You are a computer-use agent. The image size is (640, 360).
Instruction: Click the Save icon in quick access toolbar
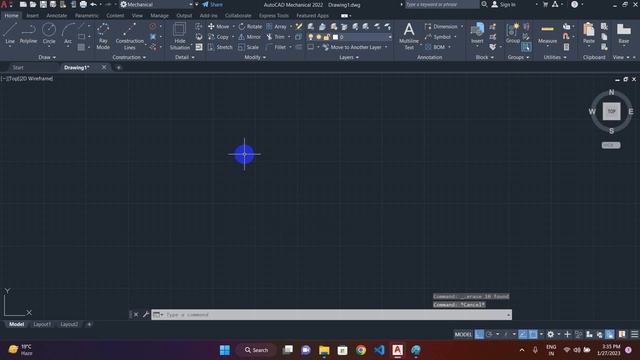(43, 4)
